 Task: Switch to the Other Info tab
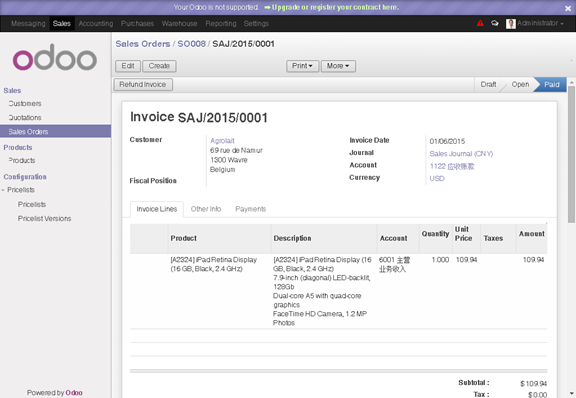pyautogui.click(x=206, y=209)
